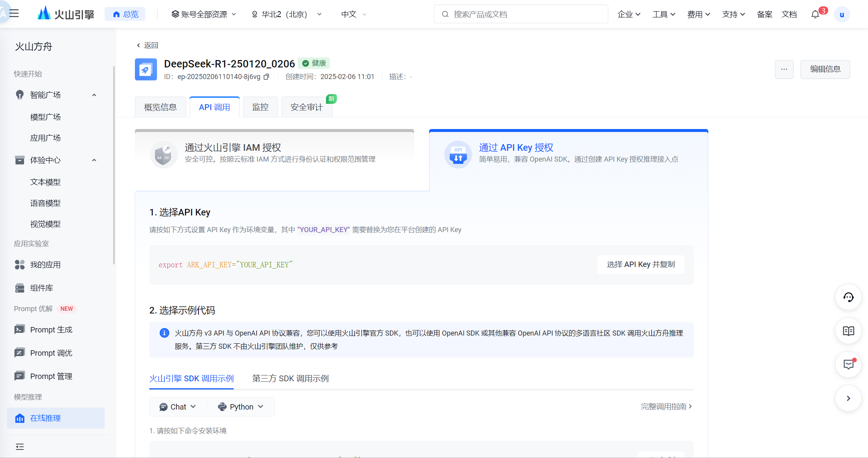
Task: Expand the floating side panel arrow
Action: tap(848, 398)
